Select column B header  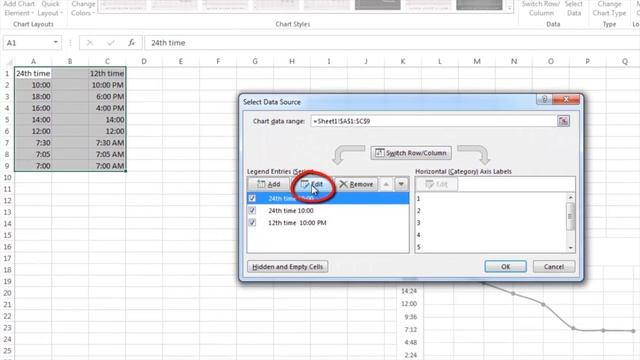[70, 61]
